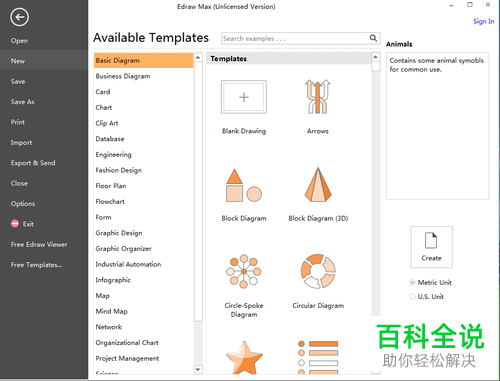This screenshot has height=381, width=500.
Task: Select the list bars template icon
Action: click(x=318, y=357)
